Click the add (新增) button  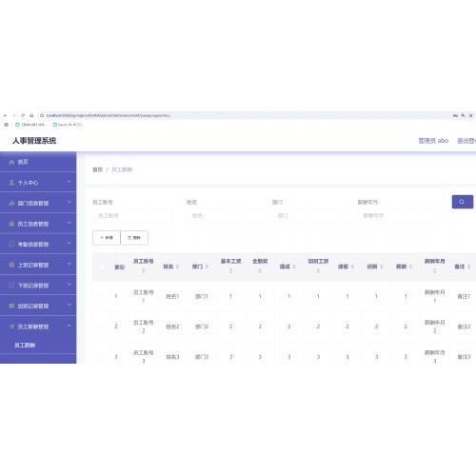click(x=107, y=238)
